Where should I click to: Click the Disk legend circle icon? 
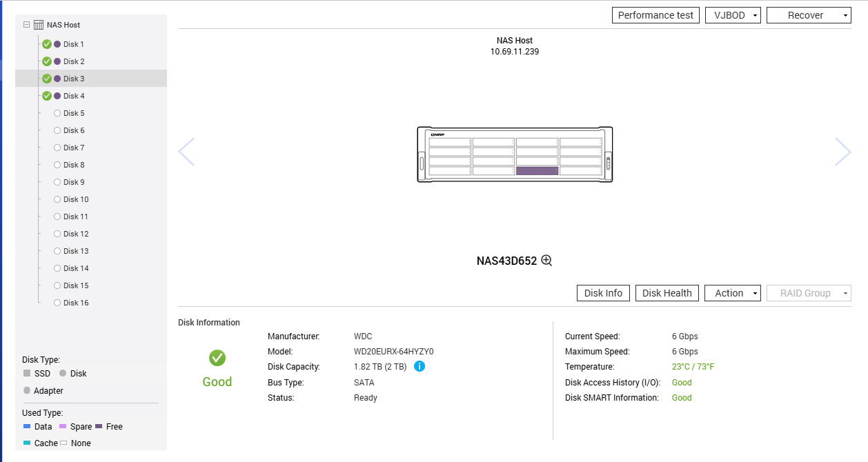click(x=63, y=373)
